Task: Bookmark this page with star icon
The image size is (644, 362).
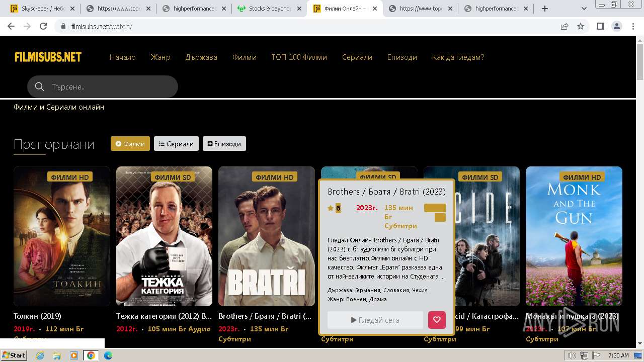Action: coord(581,26)
